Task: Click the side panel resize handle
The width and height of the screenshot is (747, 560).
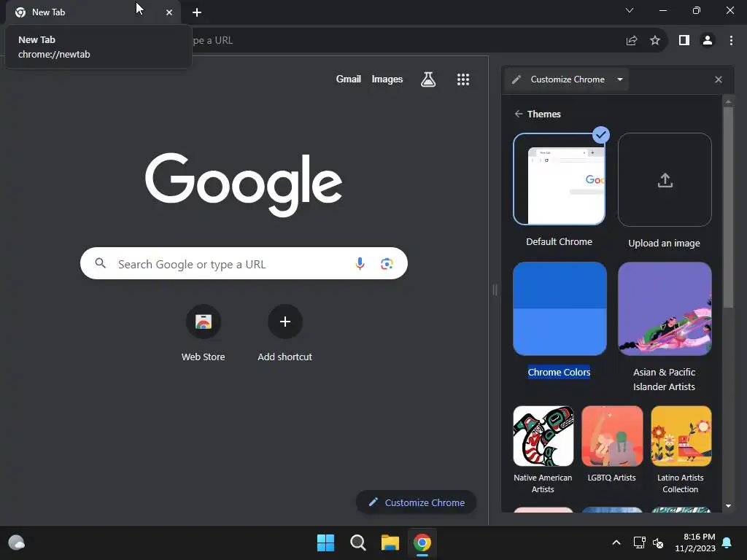Action: (x=495, y=289)
